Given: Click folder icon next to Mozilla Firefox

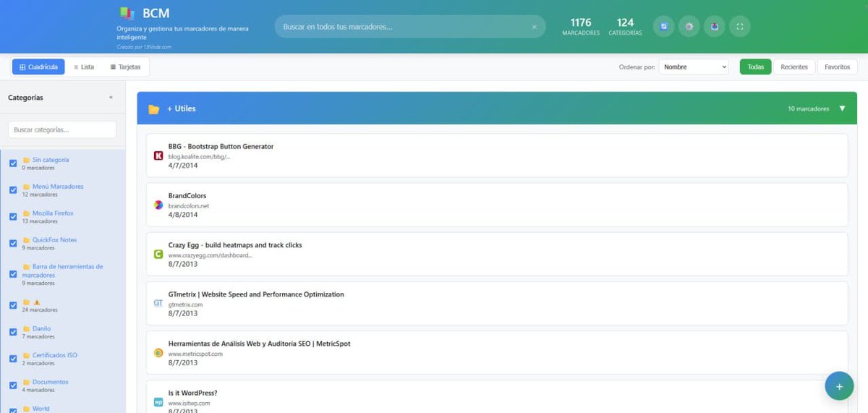Looking at the screenshot, I should (x=26, y=213).
